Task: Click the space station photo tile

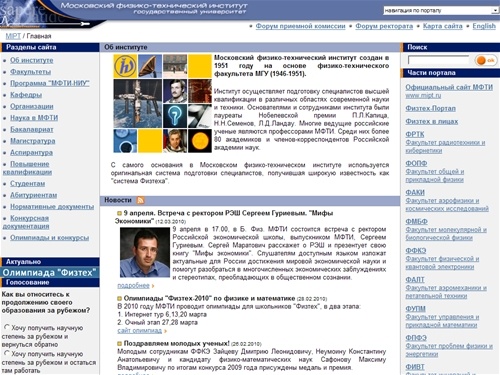Action: click(x=138, y=104)
